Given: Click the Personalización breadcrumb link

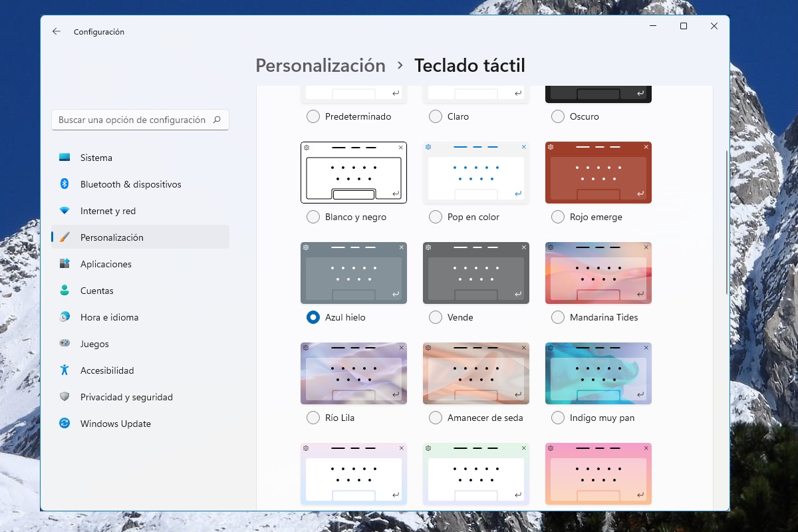Looking at the screenshot, I should point(320,65).
